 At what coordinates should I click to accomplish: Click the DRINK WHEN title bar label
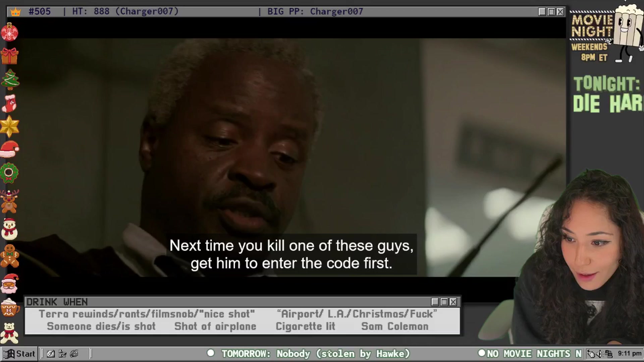pyautogui.click(x=57, y=302)
